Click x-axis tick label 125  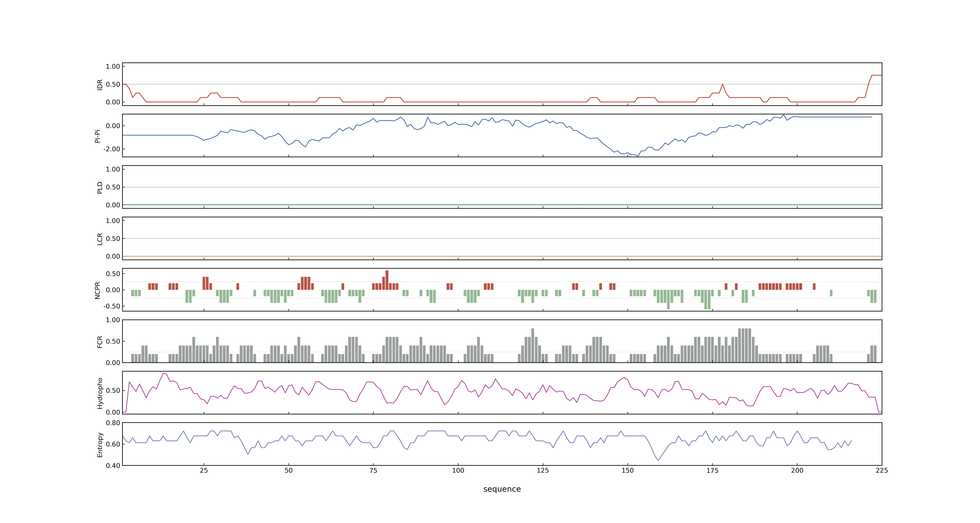[543, 470]
